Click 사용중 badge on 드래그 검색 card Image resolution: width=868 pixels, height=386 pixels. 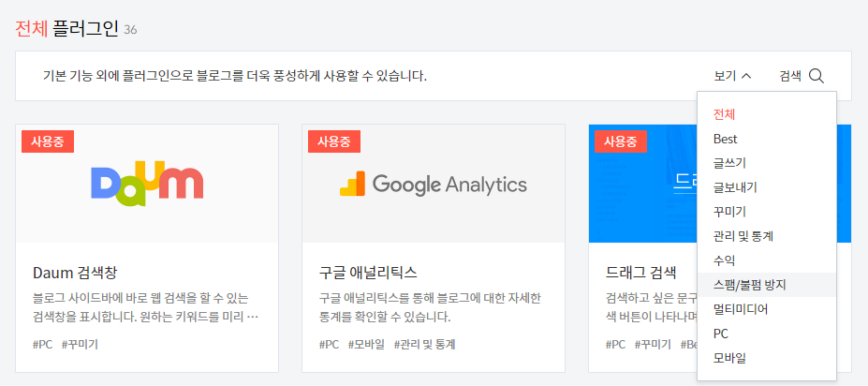click(x=621, y=141)
